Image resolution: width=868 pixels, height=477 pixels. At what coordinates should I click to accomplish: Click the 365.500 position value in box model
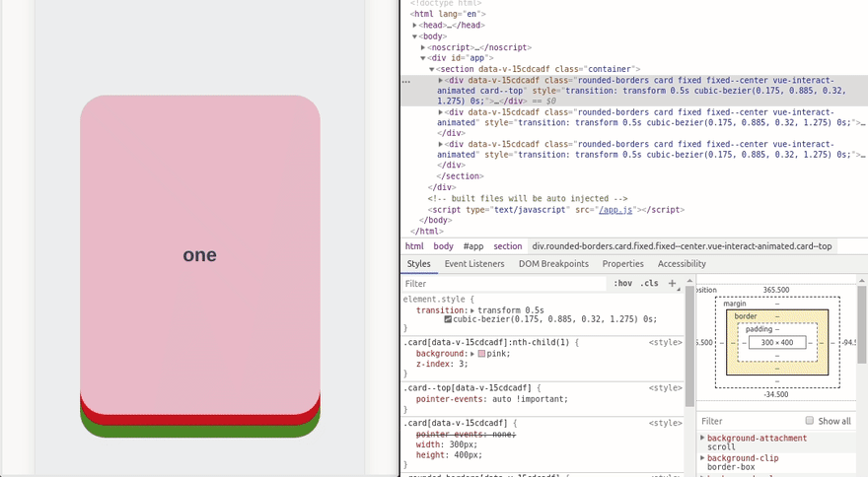(776, 290)
